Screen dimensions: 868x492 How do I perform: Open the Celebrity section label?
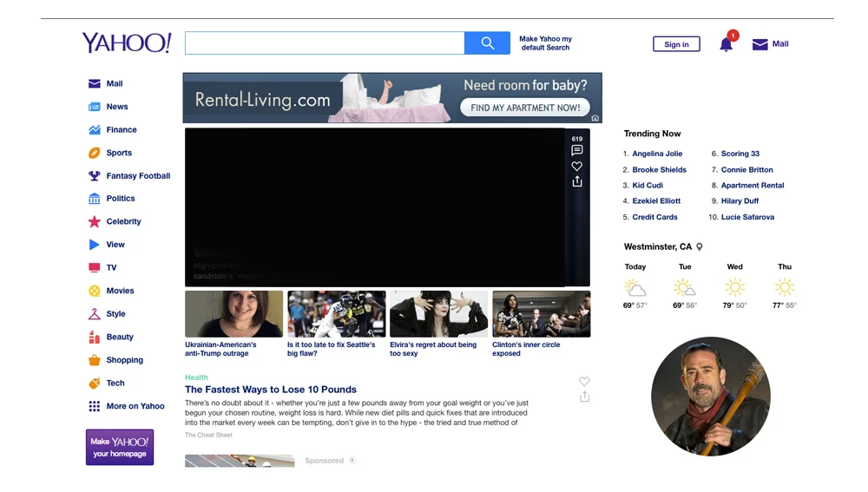pos(123,221)
